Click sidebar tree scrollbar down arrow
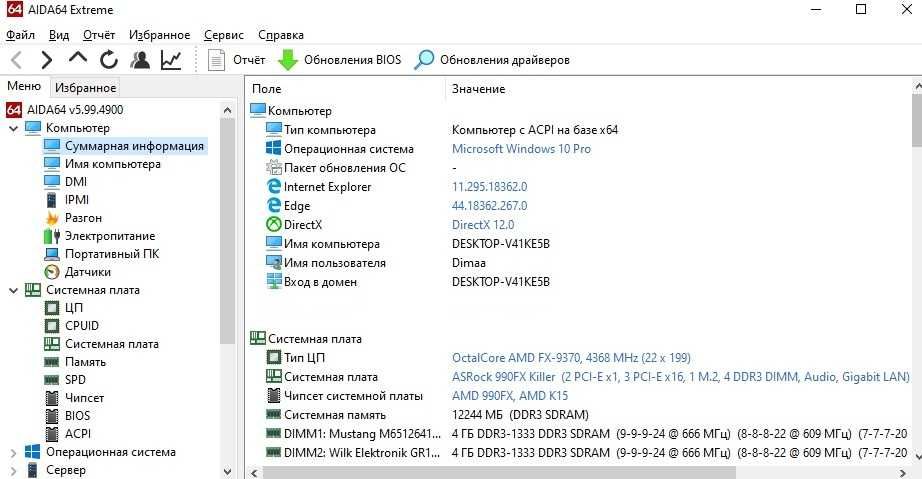Image resolution: width=922 pixels, height=479 pixels. pyautogui.click(x=228, y=471)
